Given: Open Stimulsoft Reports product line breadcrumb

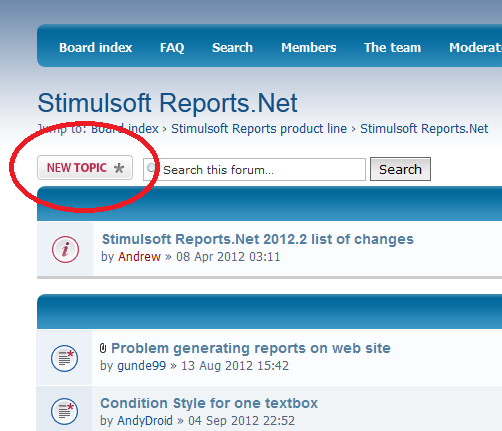Looking at the screenshot, I should 259,129.
